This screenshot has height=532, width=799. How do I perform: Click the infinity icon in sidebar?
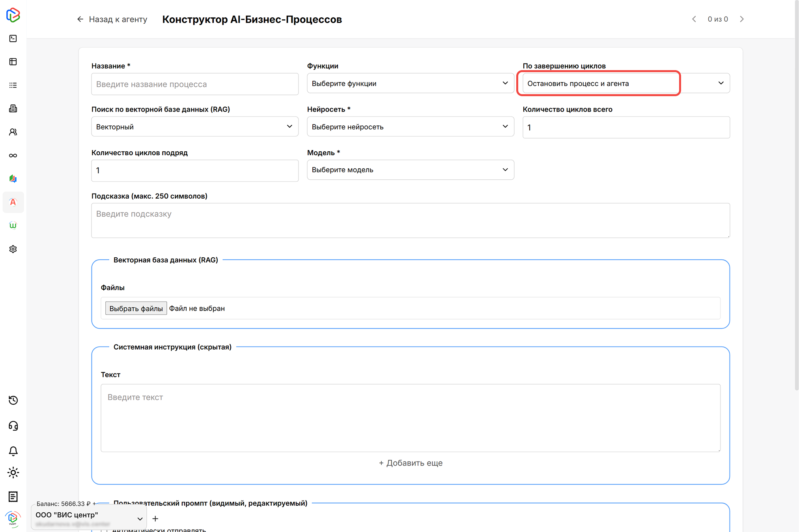(13, 155)
